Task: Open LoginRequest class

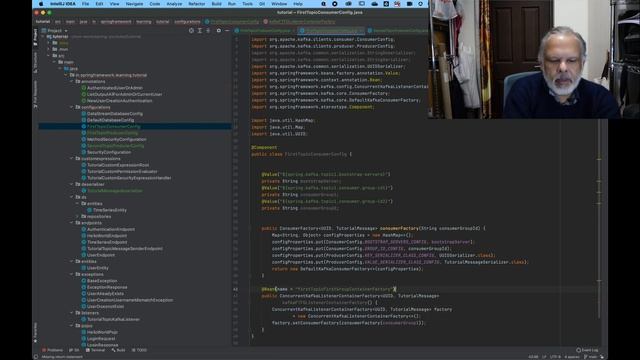Action: pos(98,338)
